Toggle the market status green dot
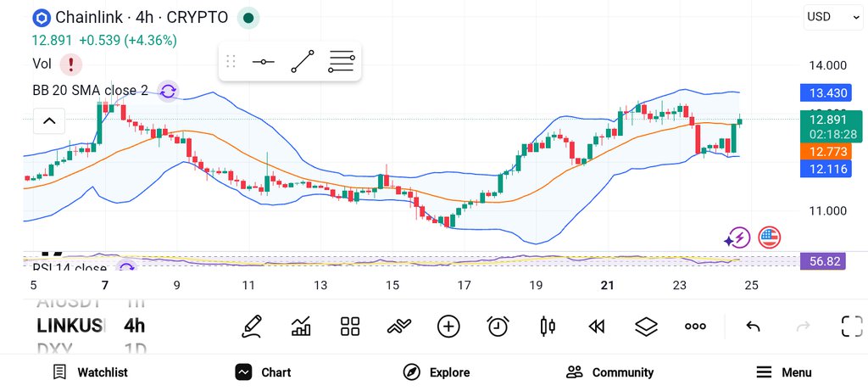Screen dimensions: 868x391 pyautogui.click(x=248, y=19)
